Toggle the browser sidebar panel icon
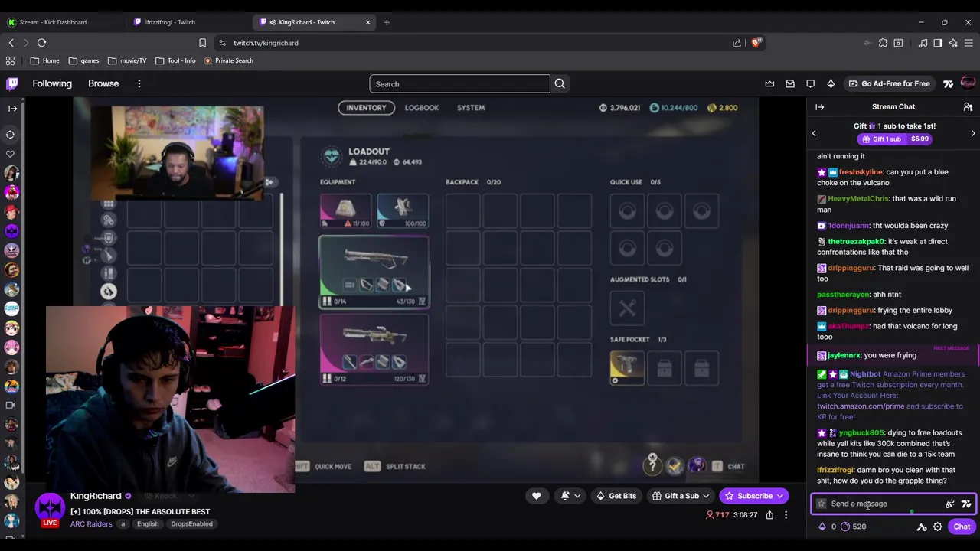The height and width of the screenshot is (551, 980). point(938,43)
